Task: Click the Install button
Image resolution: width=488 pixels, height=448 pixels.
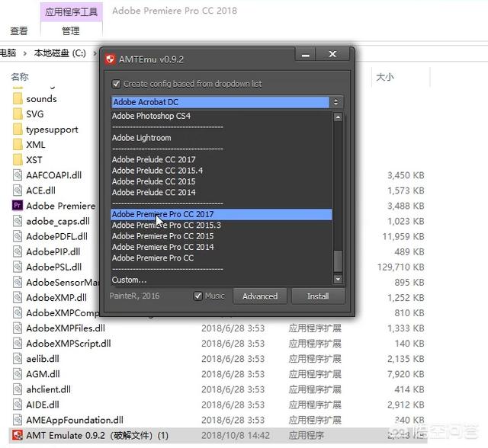Action: click(x=318, y=296)
